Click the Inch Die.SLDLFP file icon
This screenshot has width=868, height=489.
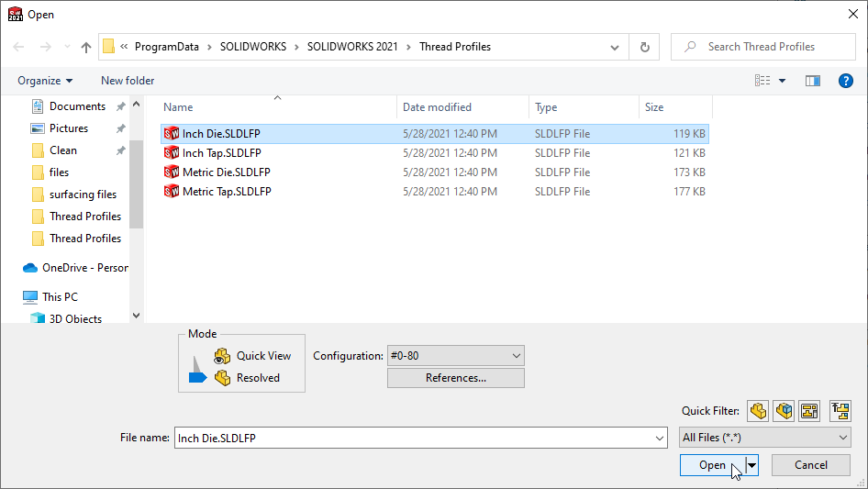point(171,133)
